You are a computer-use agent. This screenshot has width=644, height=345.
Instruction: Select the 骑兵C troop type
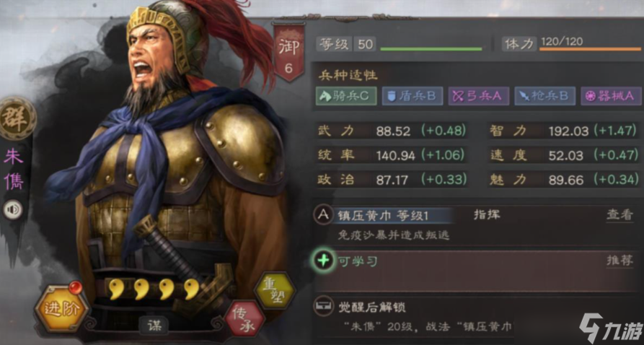346,96
